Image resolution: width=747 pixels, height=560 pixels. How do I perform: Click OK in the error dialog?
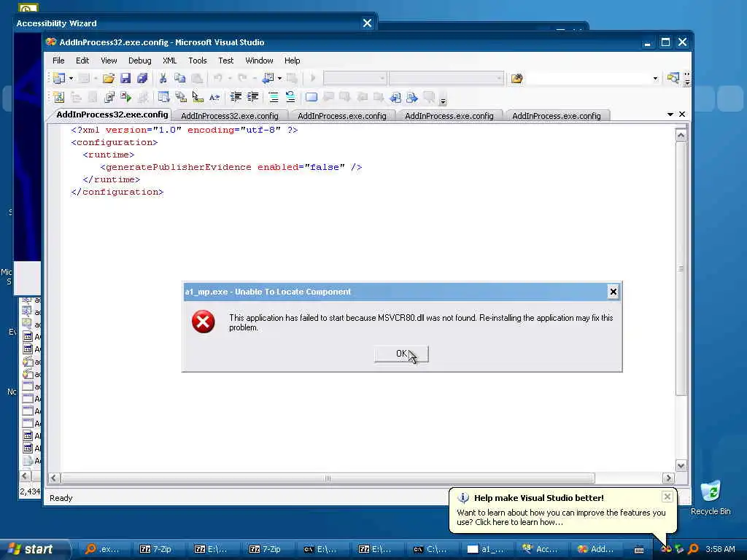tap(401, 354)
